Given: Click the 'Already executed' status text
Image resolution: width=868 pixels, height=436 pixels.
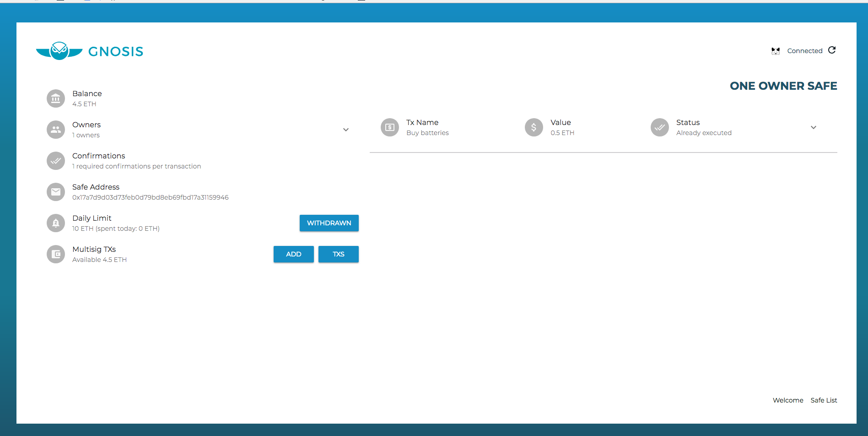Looking at the screenshot, I should point(704,133).
